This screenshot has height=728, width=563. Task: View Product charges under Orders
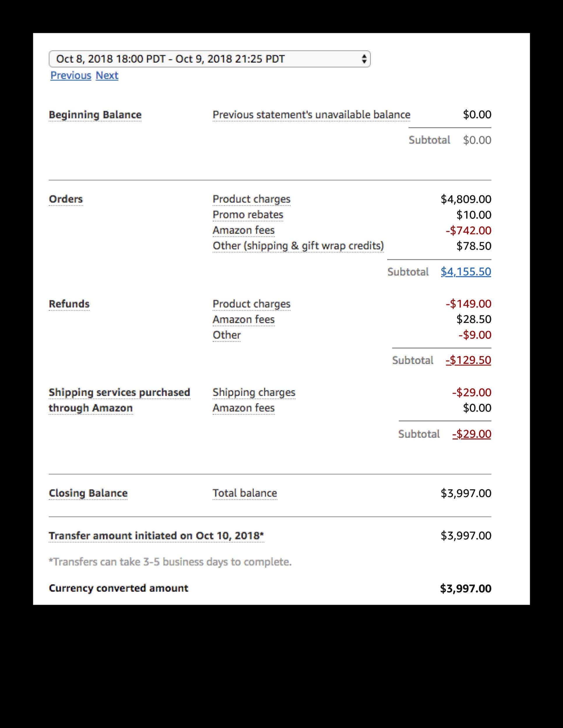pos(251,199)
